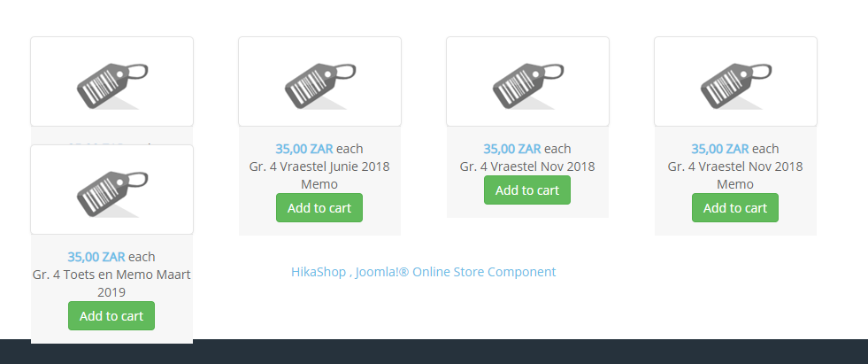
Task: Open Gr. 4 Toets en Memo Maart 2019 image
Action: coord(111,190)
